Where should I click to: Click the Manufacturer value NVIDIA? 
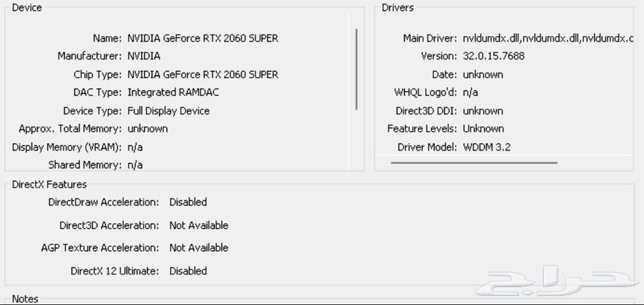(144, 56)
